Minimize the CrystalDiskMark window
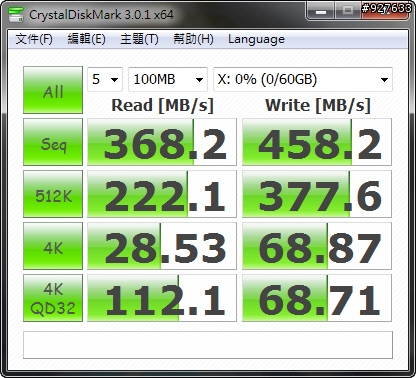 point(320,11)
